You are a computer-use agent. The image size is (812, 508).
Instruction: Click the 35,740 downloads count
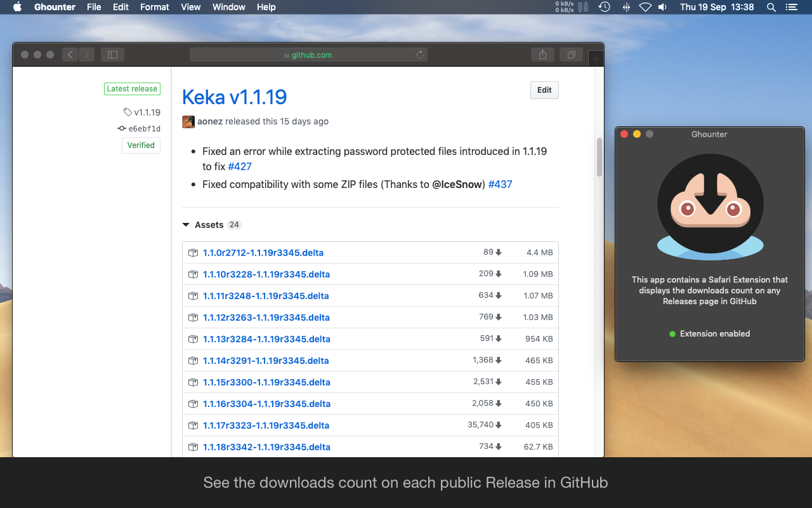[x=485, y=425]
